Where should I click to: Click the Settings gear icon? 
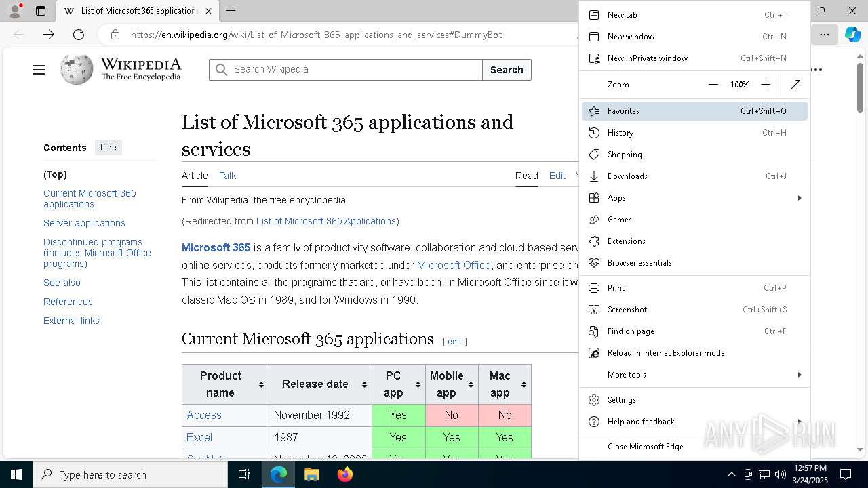(594, 400)
